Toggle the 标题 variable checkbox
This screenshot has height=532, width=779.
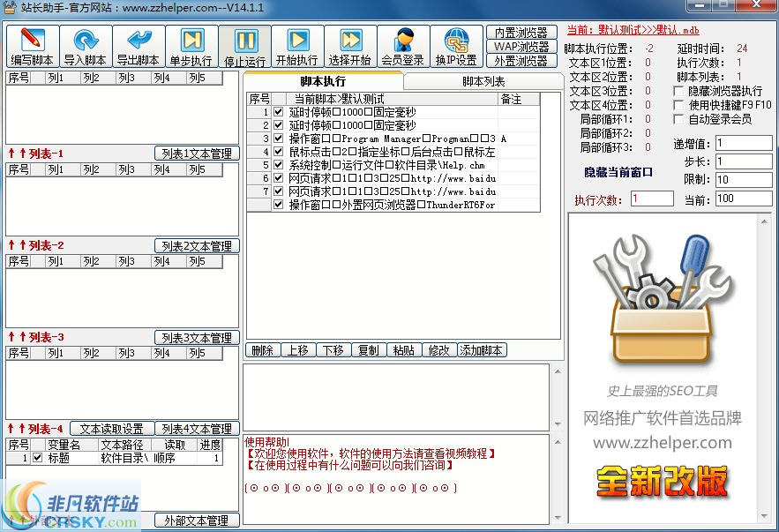37,458
